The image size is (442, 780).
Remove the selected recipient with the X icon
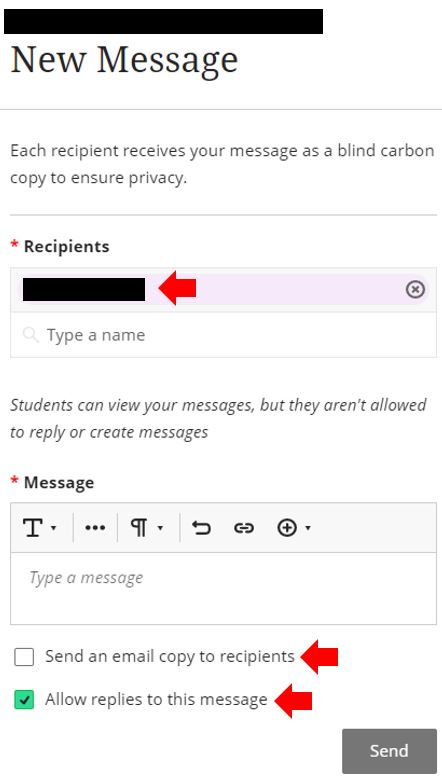pos(415,289)
